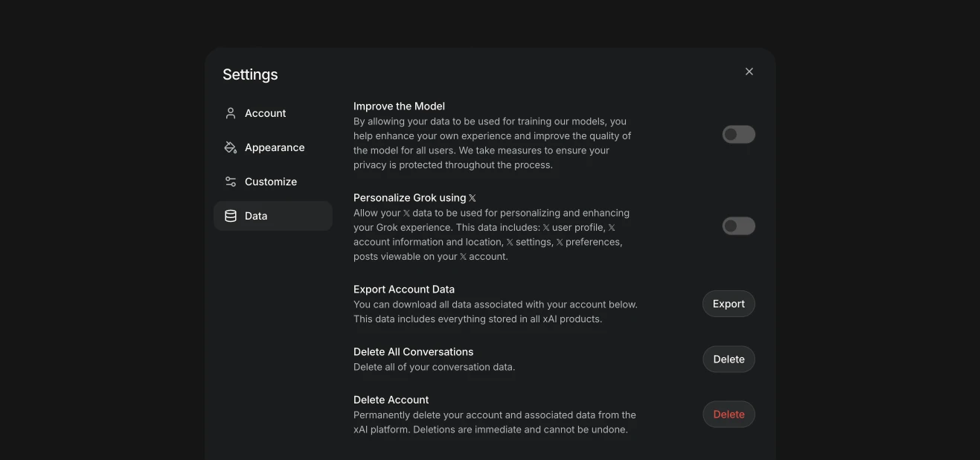Select the Data section in sidebar
Viewport: 980px width, 460px height.
tap(256, 215)
